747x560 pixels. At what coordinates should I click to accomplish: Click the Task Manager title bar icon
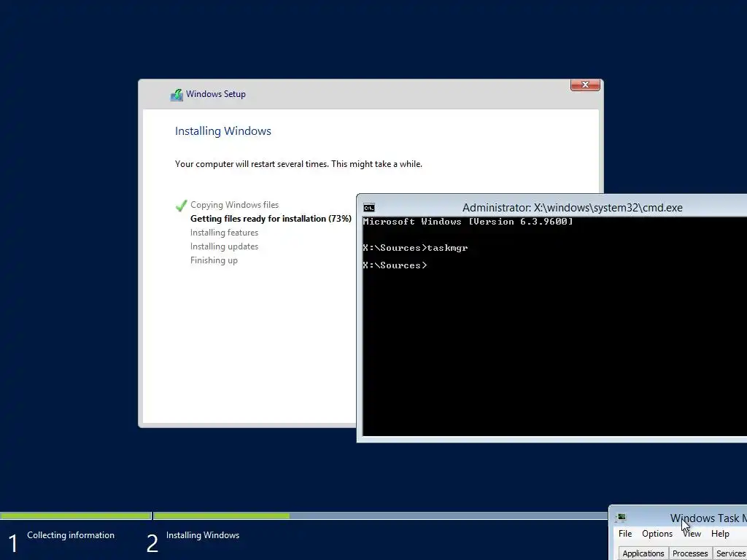pos(621,518)
